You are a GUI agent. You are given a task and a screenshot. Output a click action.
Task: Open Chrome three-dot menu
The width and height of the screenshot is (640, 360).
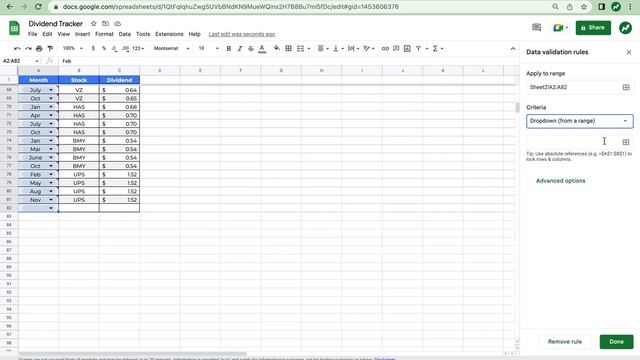pos(630,7)
